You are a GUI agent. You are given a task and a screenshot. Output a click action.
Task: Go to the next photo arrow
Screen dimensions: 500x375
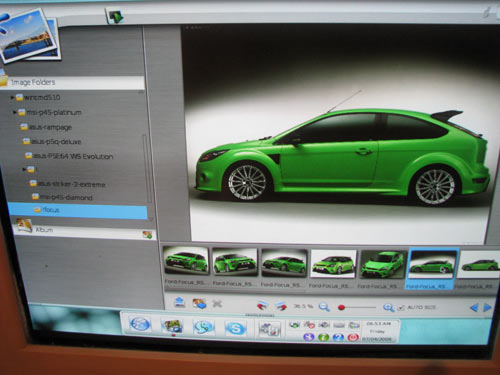pyautogui.click(x=487, y=307)
